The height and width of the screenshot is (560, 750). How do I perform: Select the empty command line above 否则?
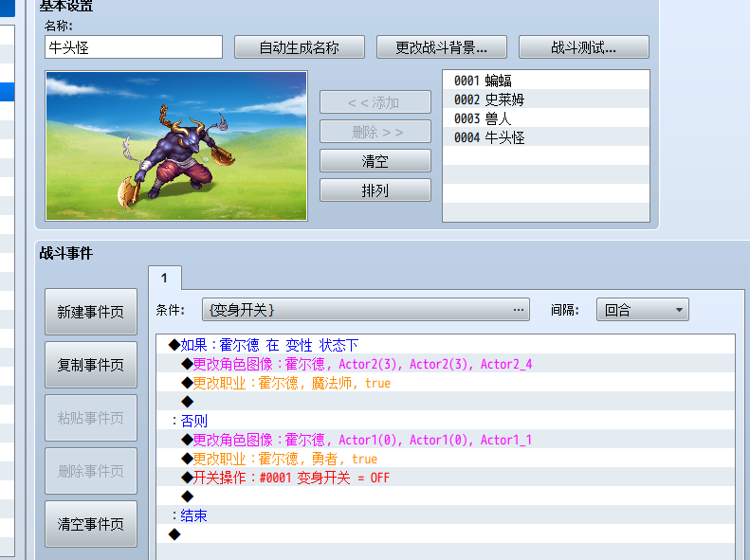[446, 402]
